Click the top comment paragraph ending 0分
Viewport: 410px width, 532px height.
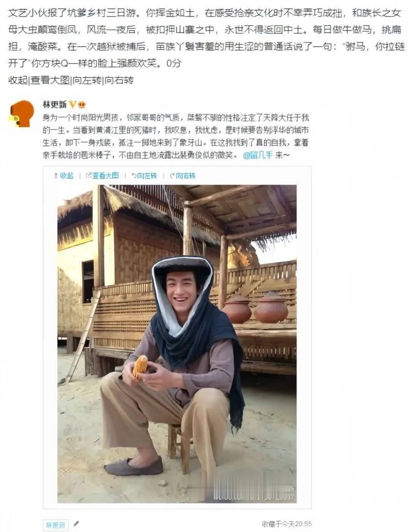tap(205, 38)
